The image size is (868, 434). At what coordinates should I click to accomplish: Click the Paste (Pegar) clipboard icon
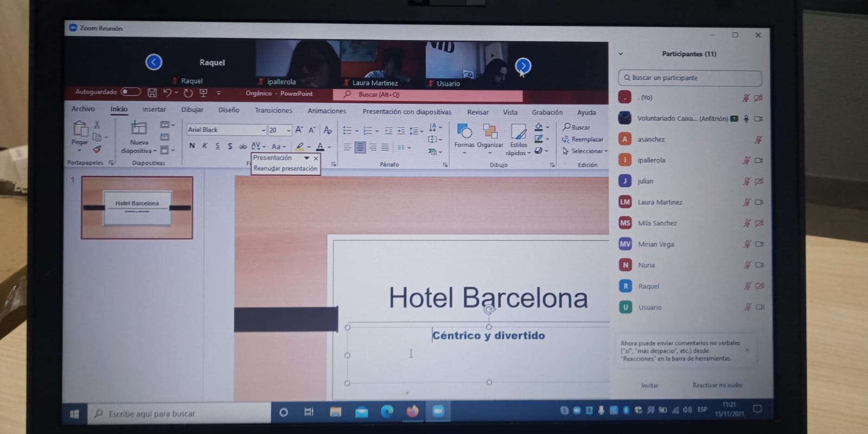[80, 129]
